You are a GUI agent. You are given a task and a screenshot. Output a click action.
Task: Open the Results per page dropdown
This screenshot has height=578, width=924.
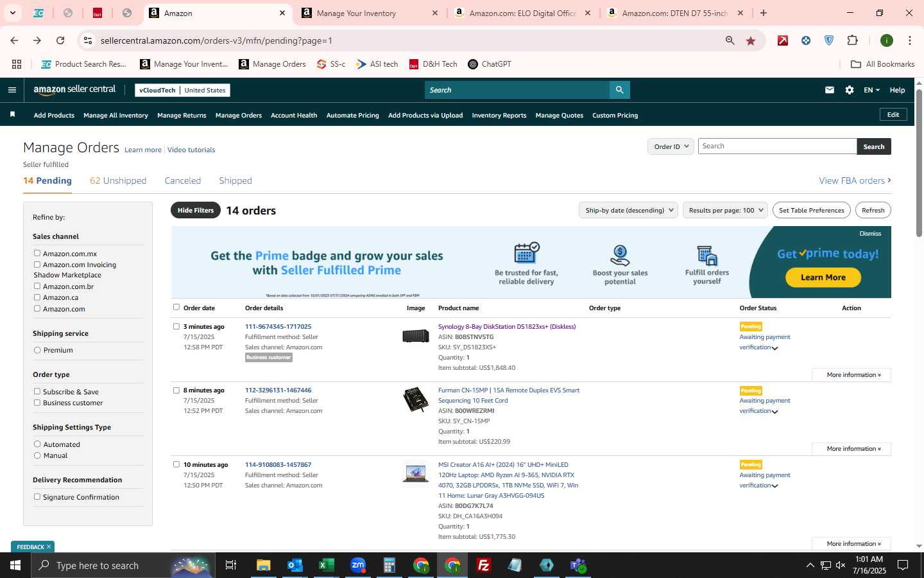click(725, 210)
